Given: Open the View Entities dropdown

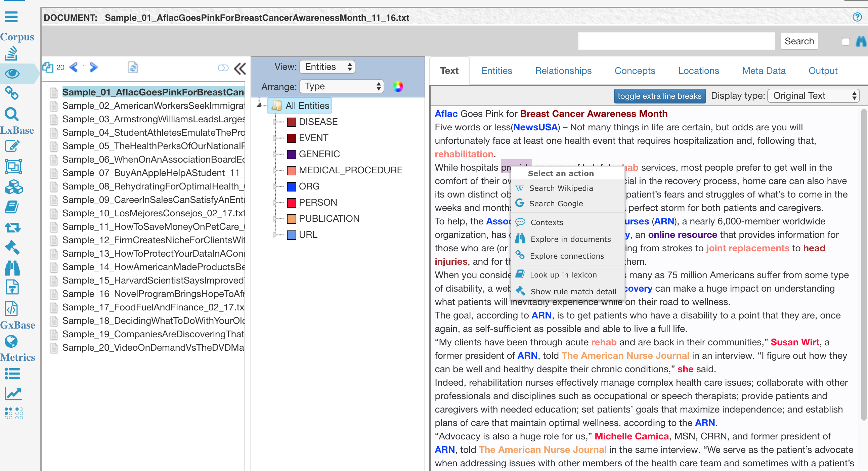Looking at the screenshot, I should click(327, 67).
